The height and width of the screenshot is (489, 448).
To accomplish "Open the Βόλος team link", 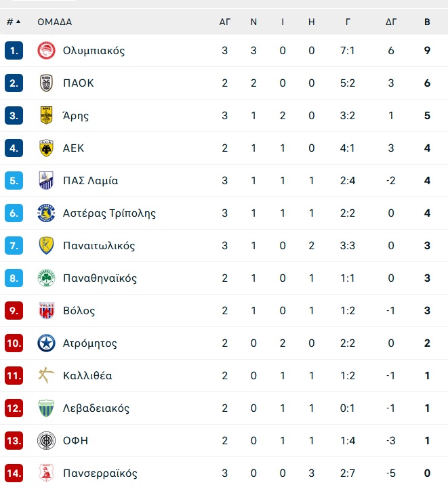I will point(79,311).
